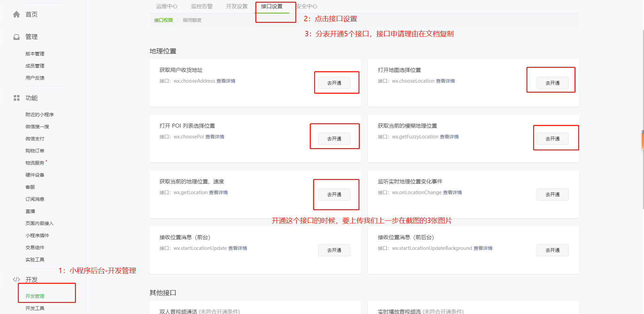Screen dimensions: 644x314
Task: Select 物流服务 in the sidebar
Action: (35, 163)
